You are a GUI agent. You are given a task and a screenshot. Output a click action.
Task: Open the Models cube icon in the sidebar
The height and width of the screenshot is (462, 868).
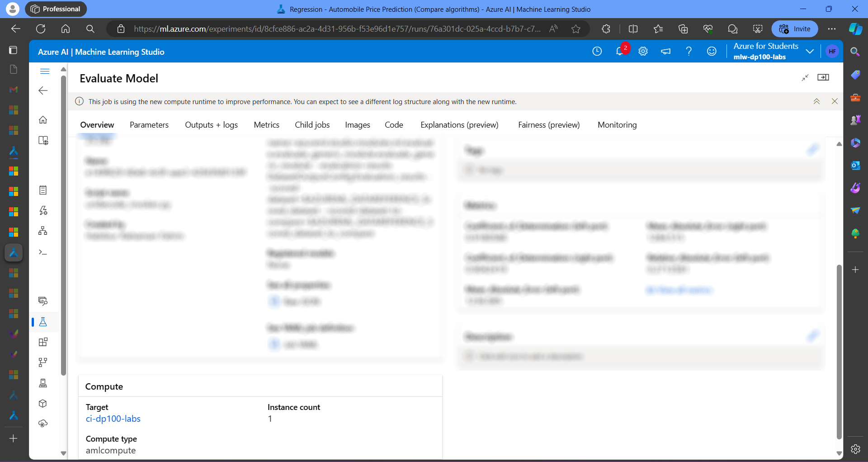click(43, 404)
